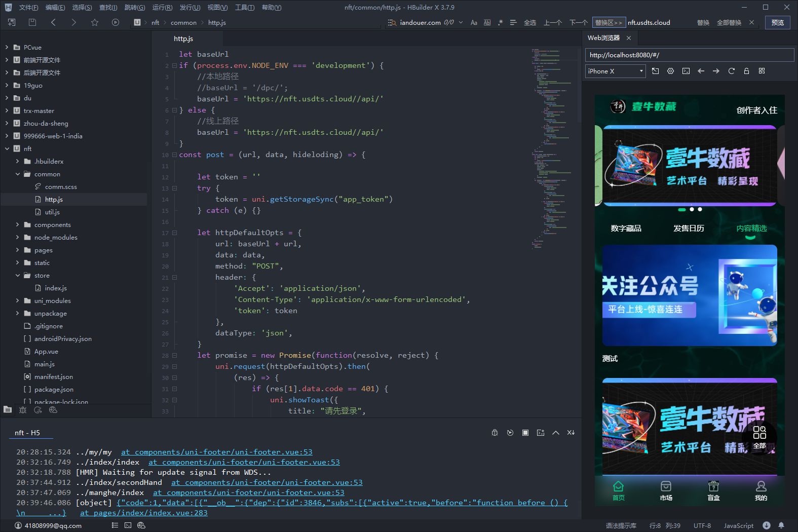
Task: Open the 发行(U) menu
Action: point(190,7)
